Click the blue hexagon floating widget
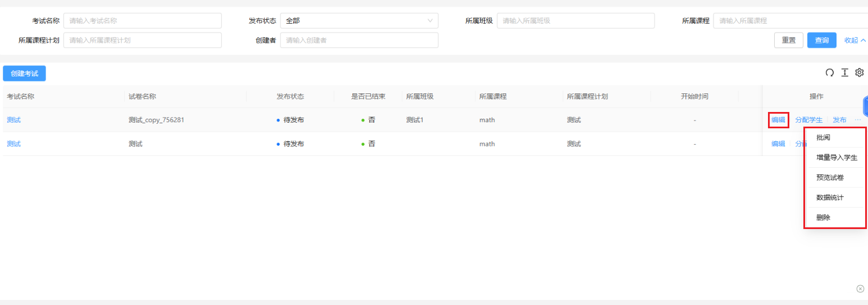 pyautogui.click(x=865, y=106)
